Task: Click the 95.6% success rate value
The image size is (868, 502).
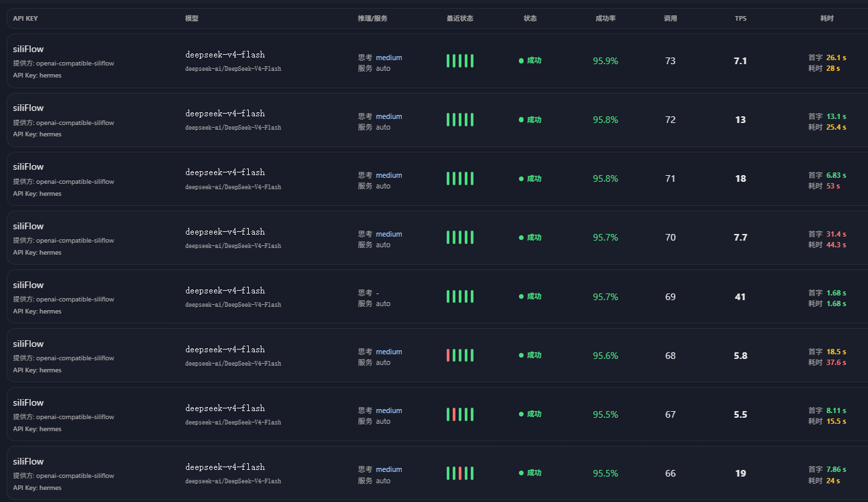Action: coord(605,356)
